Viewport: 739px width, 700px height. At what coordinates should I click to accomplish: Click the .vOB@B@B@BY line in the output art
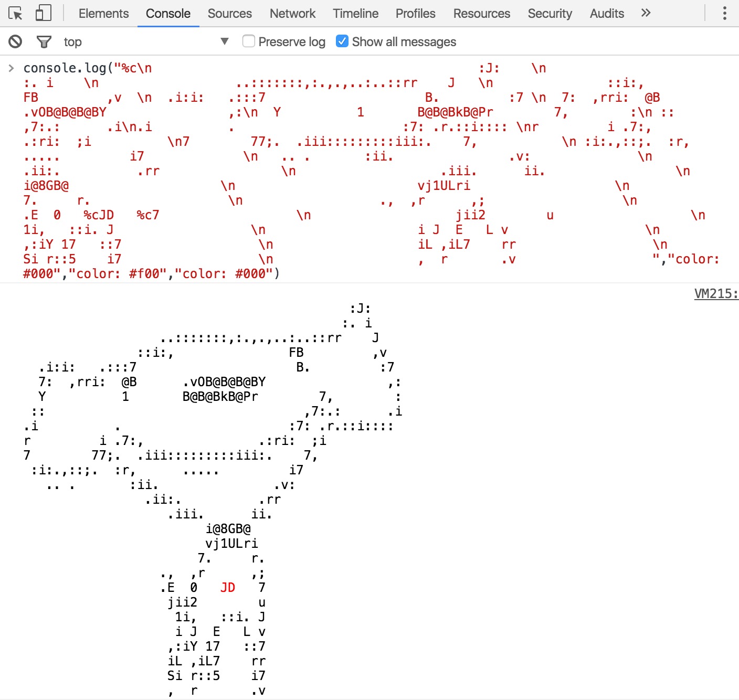[x=224, y=382]
